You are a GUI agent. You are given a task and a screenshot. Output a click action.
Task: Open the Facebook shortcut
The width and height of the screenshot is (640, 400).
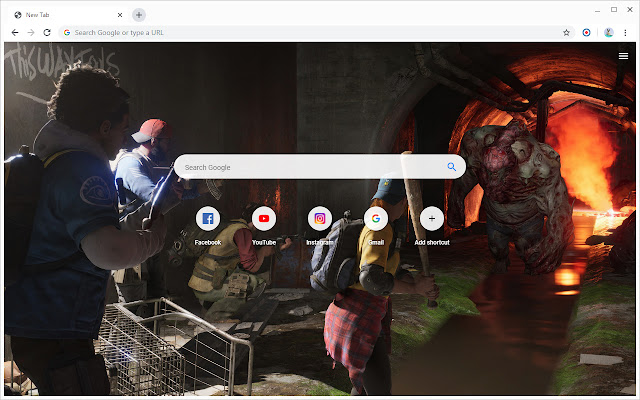coord(208,219)
